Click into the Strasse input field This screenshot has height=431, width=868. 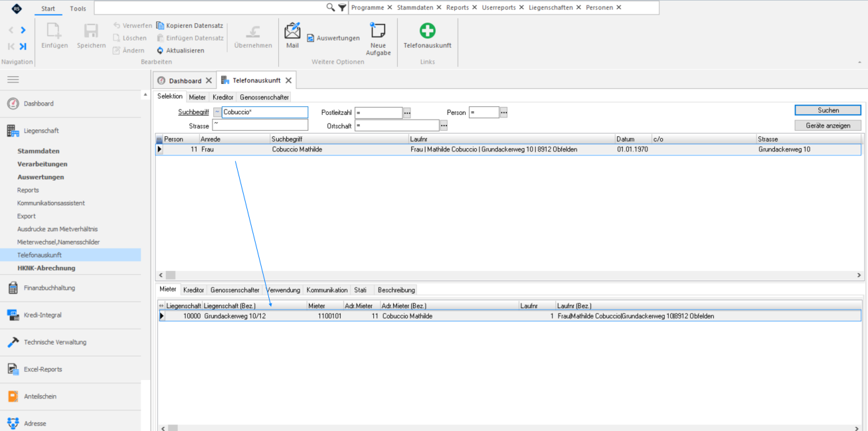(x=260, y=125)
